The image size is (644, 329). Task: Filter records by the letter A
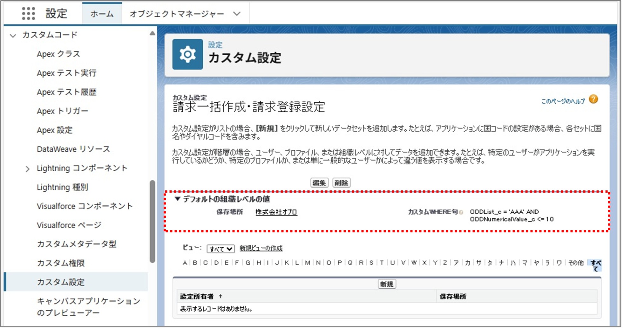(184, 263)
